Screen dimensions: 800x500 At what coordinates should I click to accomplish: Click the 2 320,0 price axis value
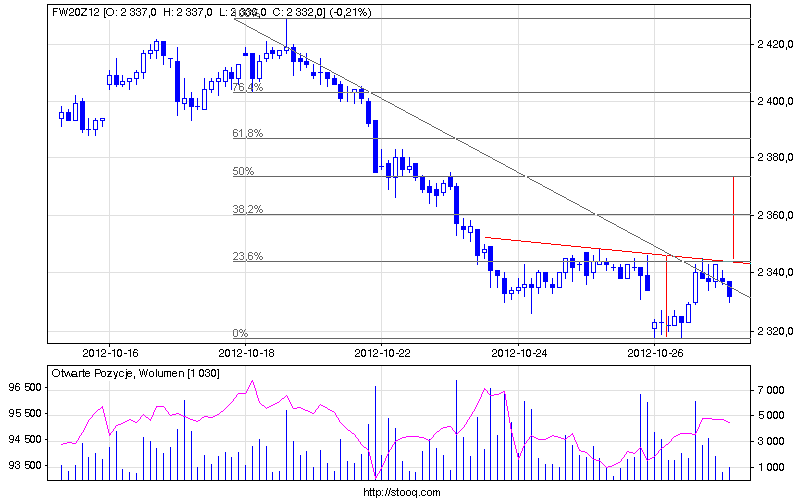pos(776,332)
